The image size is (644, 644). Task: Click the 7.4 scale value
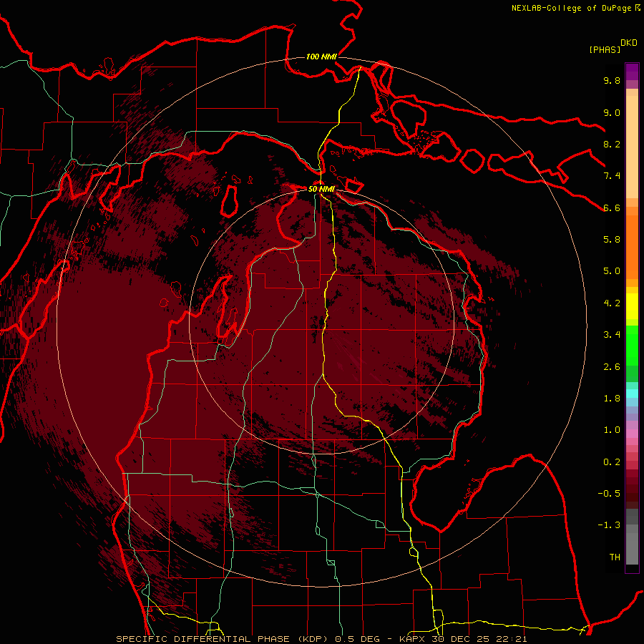[x=612, y=176]
